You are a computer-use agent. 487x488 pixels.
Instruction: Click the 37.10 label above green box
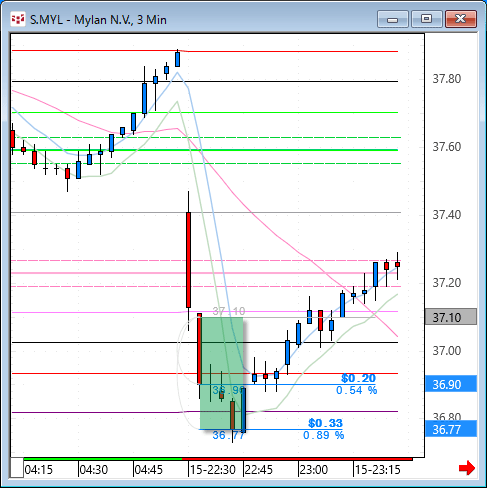[x=229, y=311]
